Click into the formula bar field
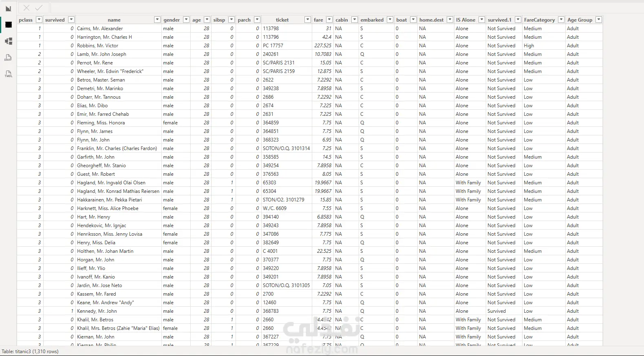The width and height of the screenshot is (644, 356). [x=346, y=8]
